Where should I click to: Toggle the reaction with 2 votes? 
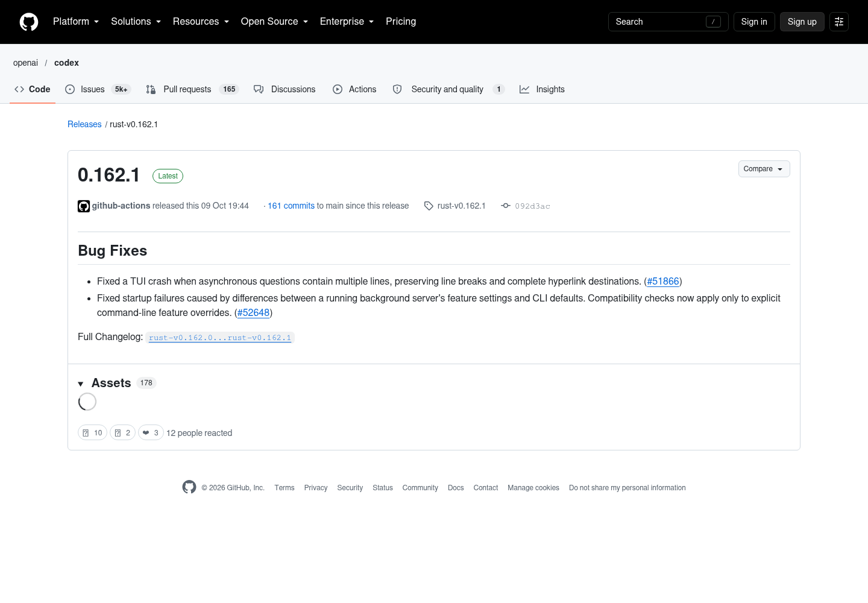point(122,433)
